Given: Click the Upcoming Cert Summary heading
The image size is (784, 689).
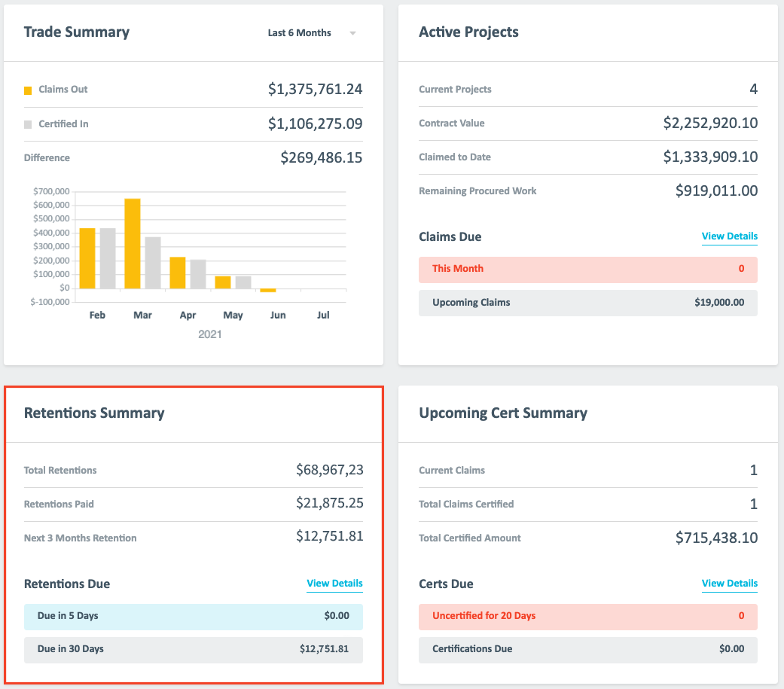Looking at the screenshot, I should (503, 413).
